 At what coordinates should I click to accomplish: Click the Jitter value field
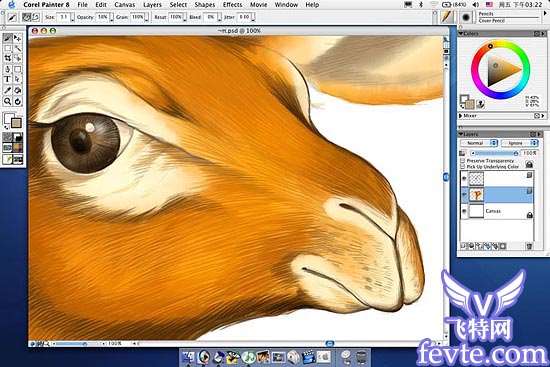pos(244,17)
